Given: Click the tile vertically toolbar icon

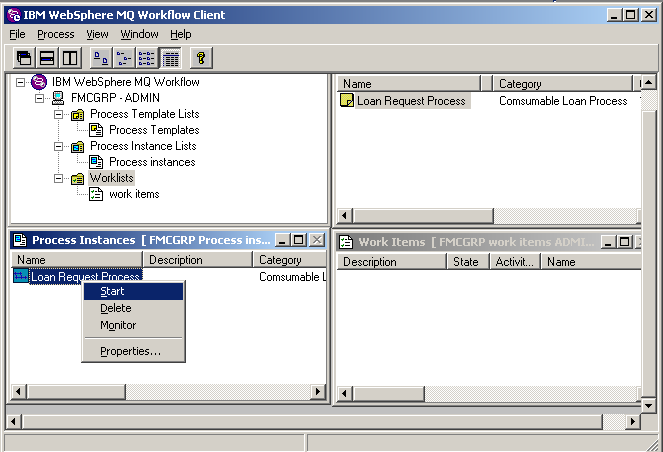Looking at the screenshot, I should tap(70, 58).
